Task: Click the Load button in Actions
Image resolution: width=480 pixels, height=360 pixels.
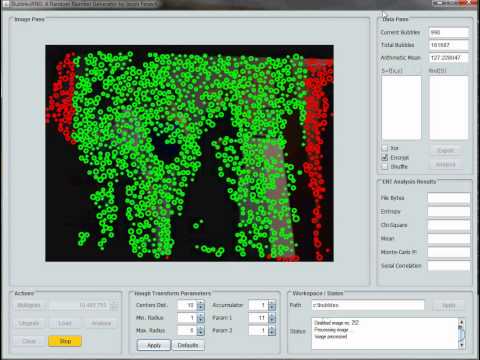Action: click(65, 323)
